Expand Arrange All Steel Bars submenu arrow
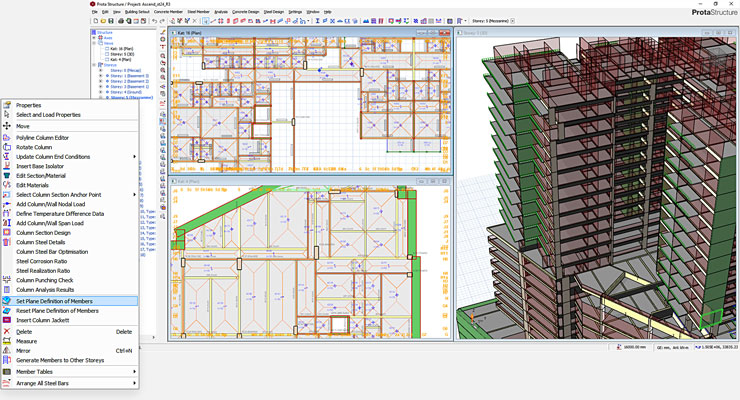This screenshot has width=740, height=400. [135, 383]
